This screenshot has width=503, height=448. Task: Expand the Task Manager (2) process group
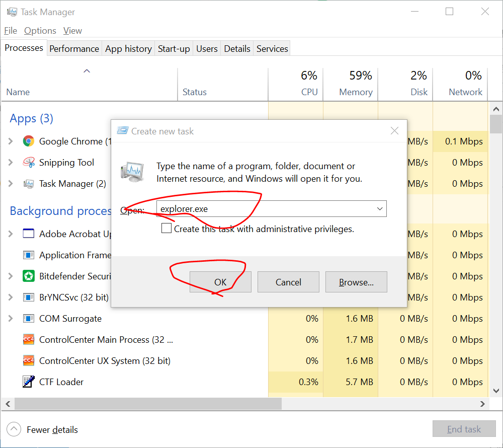pyautogui.click(x=11, y=184)
